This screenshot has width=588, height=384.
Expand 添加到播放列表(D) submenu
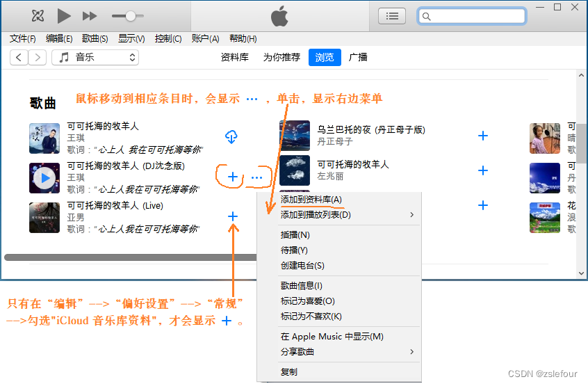coord(339,215)
